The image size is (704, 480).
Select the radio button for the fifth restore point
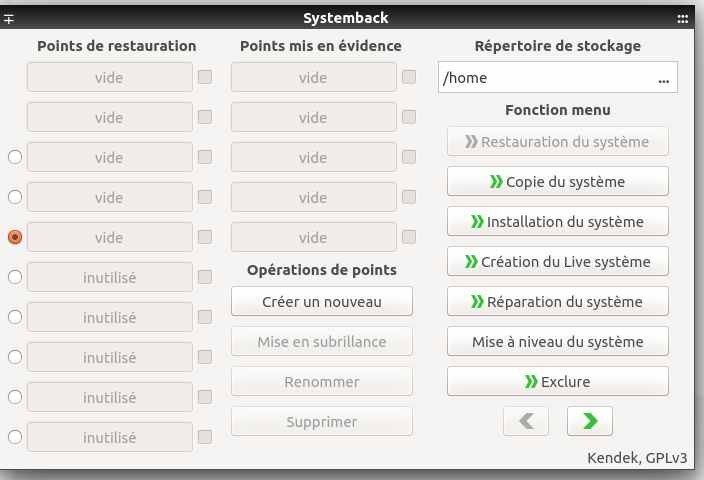coord(15,237)
